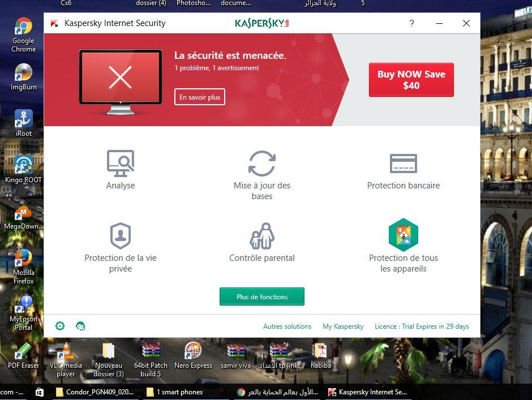Open Autres solutions link
This screenshot has height=400, width=532.
click(x=287, y=326)
